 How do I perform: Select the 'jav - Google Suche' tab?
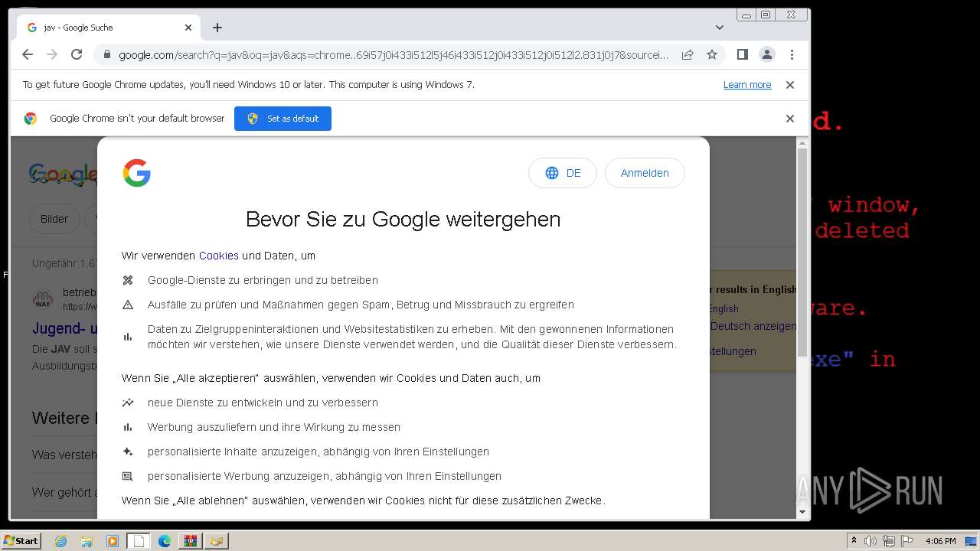109,28
